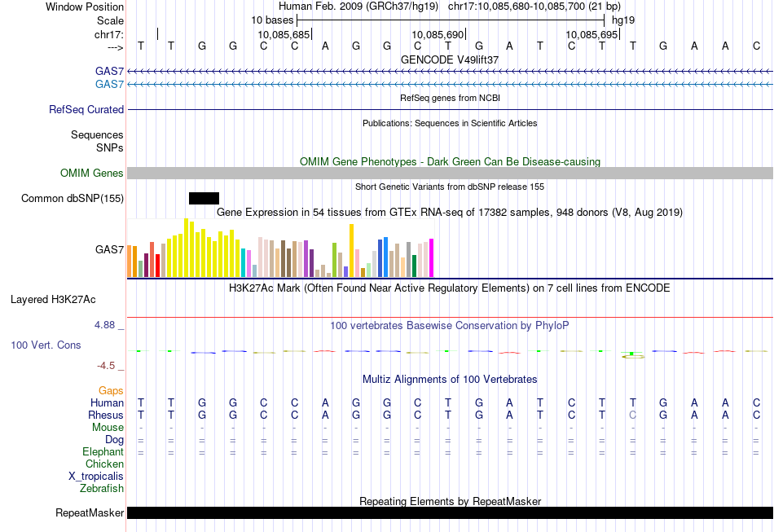This screenshot has height=532, width=774.
Task: Click the dark blue GAS7 transcript label
Action: tap(110, 72)
